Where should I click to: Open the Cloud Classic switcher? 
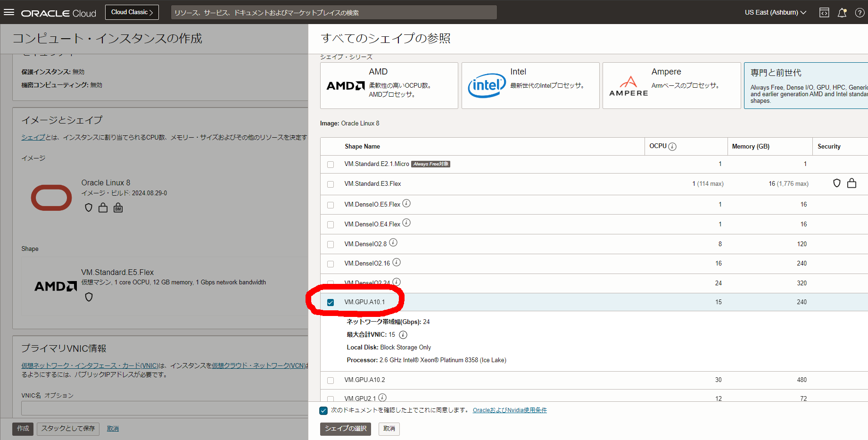click(132, 12)
